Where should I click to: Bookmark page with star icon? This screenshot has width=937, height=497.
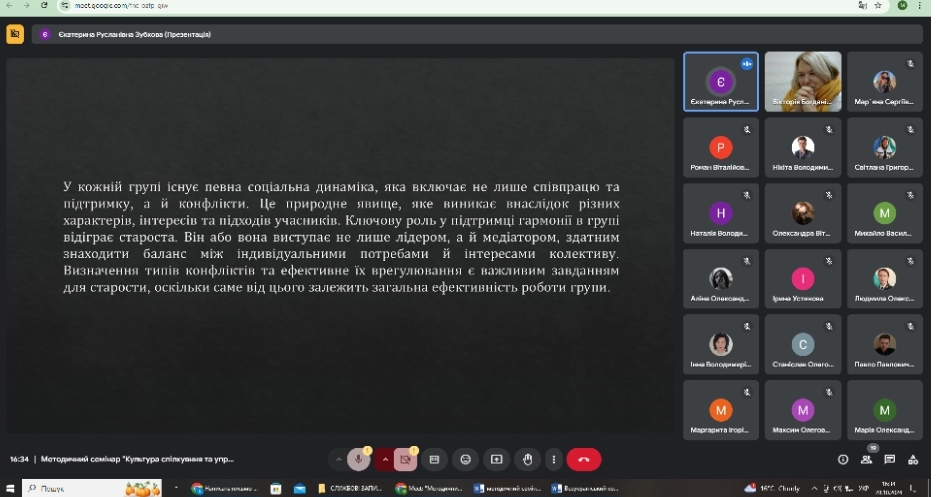click(x=877, y=6)
